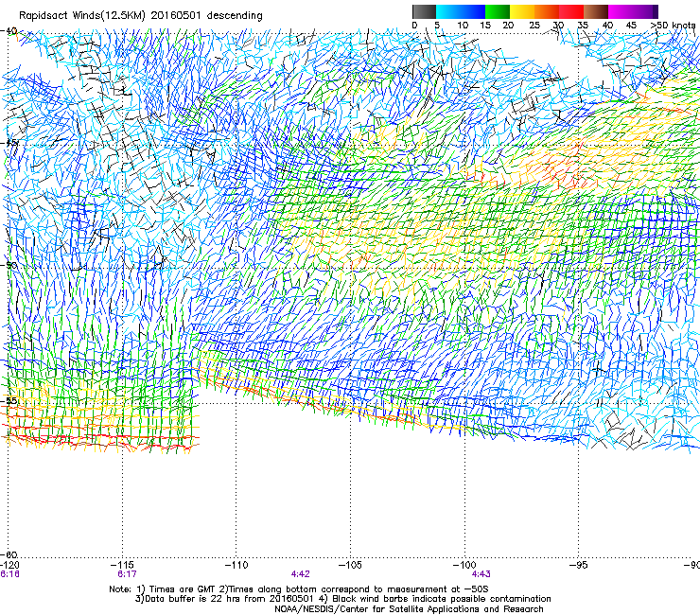
Task: Click the -120 longitude axis label
Action: (9, 565)
